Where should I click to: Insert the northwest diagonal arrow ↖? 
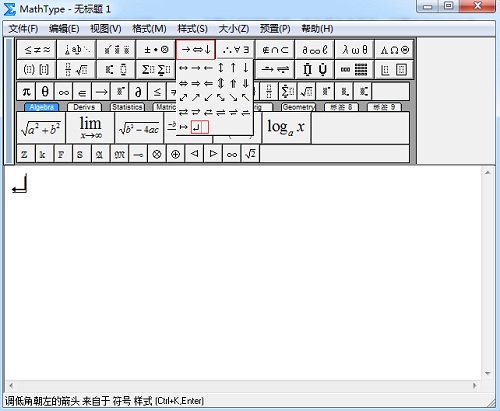coord(246,97)
